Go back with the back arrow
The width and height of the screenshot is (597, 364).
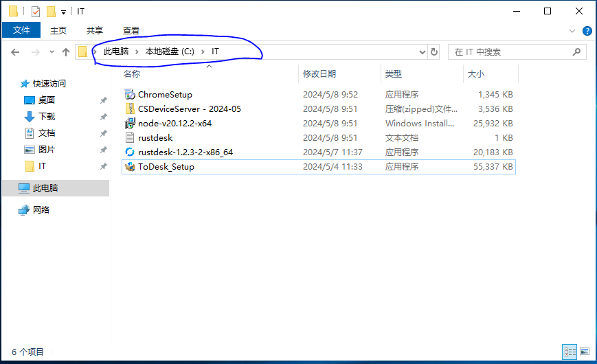point(15,52)
